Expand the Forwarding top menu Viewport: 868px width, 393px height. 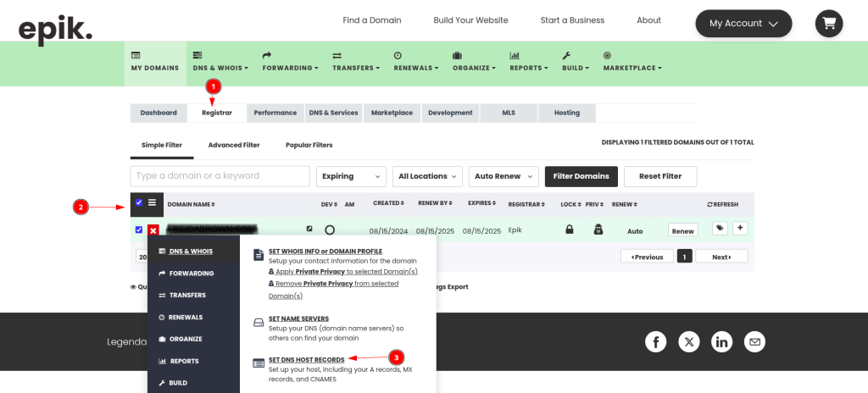(x=290, y=62)
